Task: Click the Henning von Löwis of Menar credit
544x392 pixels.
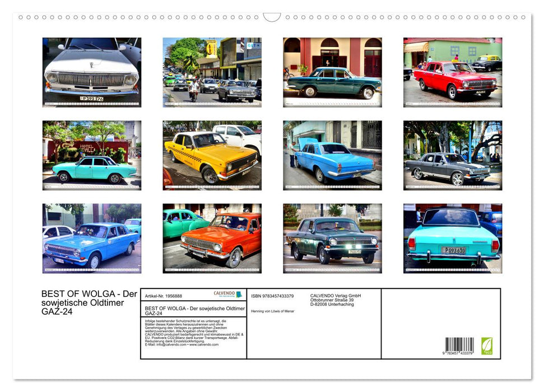Action: tap(272, 311)
